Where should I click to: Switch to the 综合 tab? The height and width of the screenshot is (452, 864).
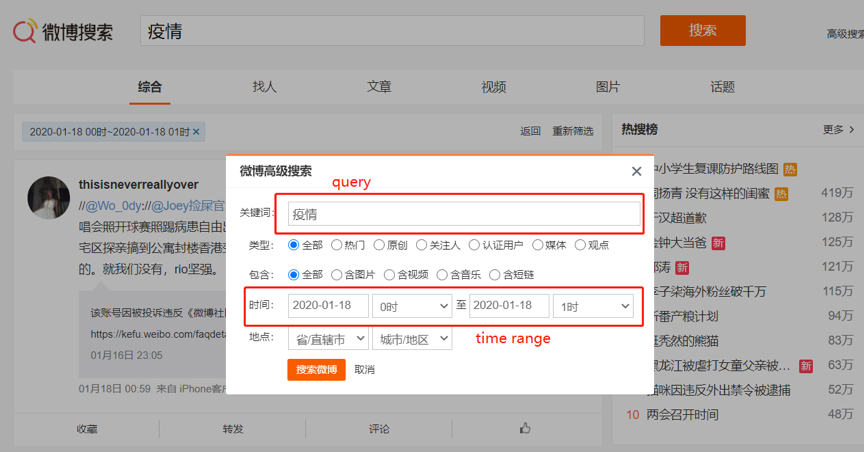tap(150, 87)
